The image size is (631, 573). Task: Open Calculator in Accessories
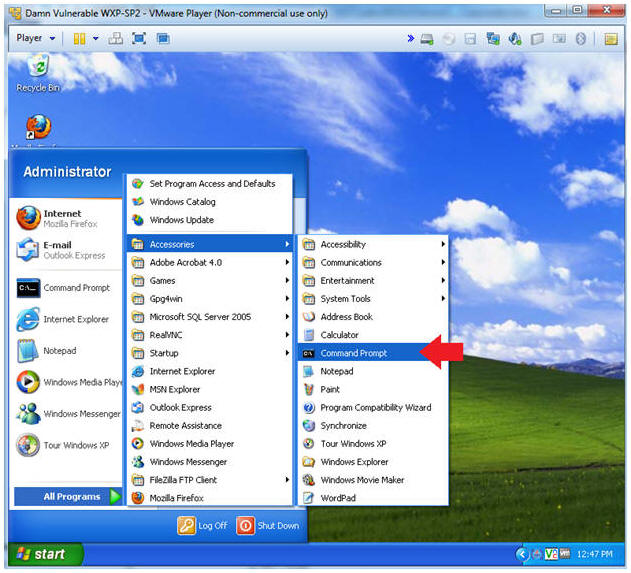click(x=373, y=335)
